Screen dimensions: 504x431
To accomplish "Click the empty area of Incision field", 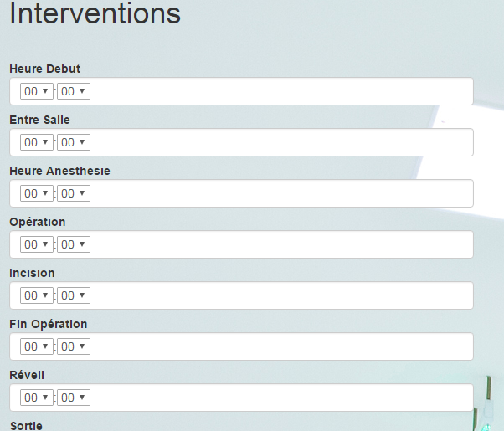I will (x=276, y=295).
